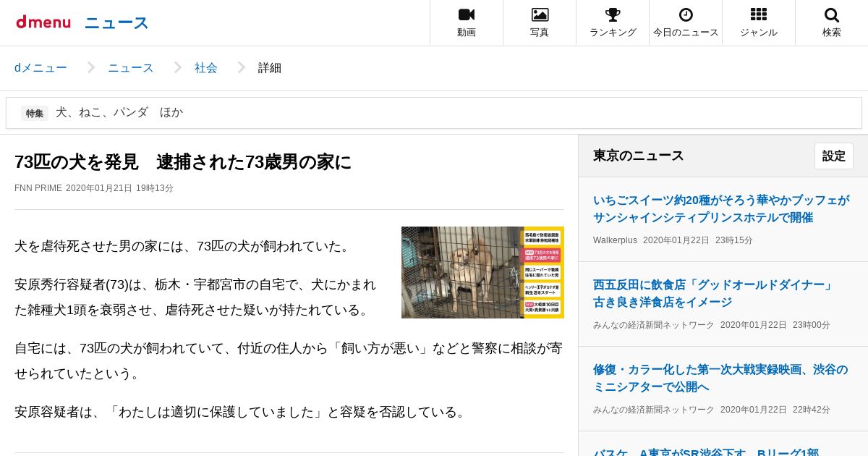Screen dimensions: 868x456
Task: Click the magnifier icon for 検索
Action: pyautogui.click(x=832, y=14)
